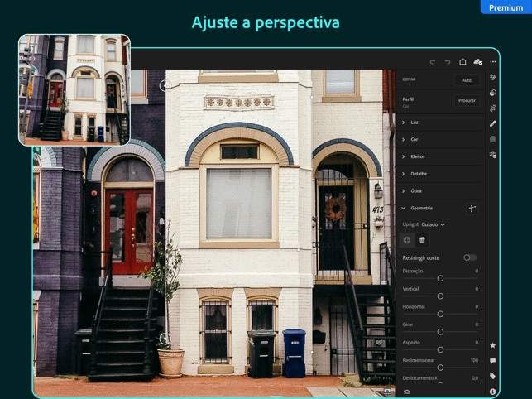
Task: Click the share/export icon in top toolbar
Action: point(463,61)
